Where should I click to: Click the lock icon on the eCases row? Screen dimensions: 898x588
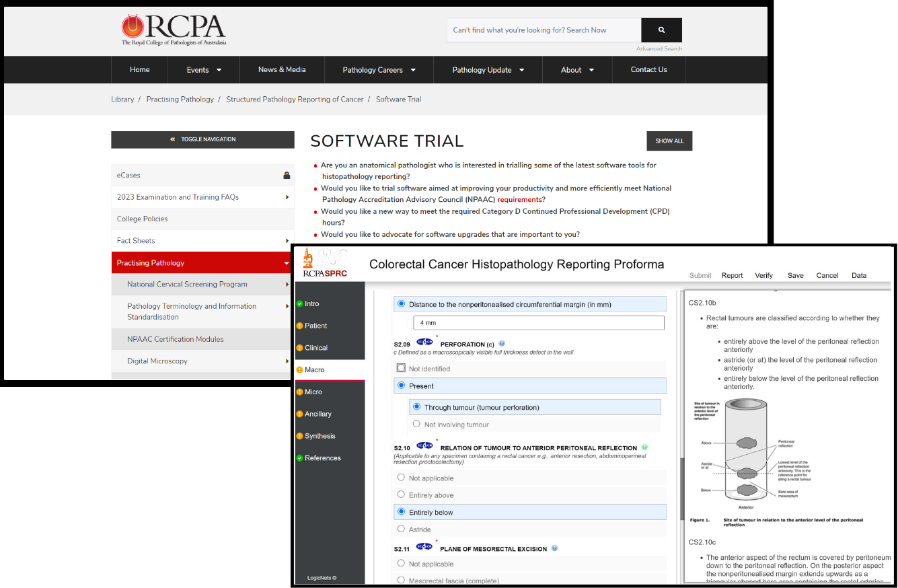287,176
